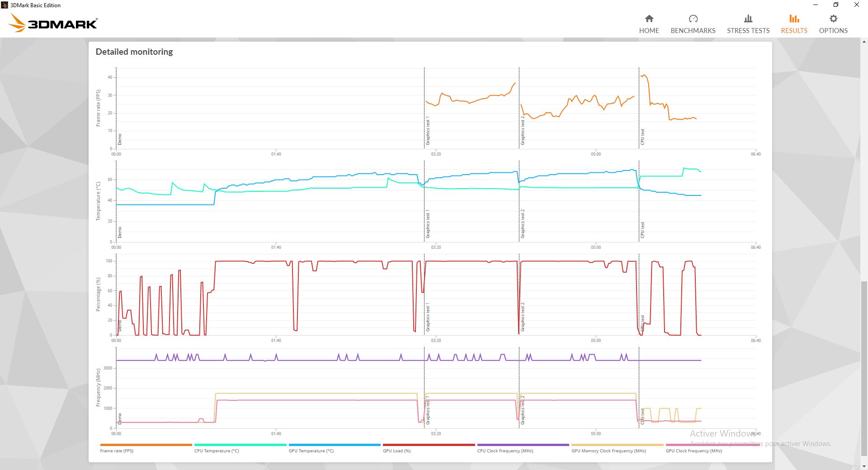Click the 3DMark title bar app icon
The width and height of the screenshot is (868, 470).
(x=5, y=5)
